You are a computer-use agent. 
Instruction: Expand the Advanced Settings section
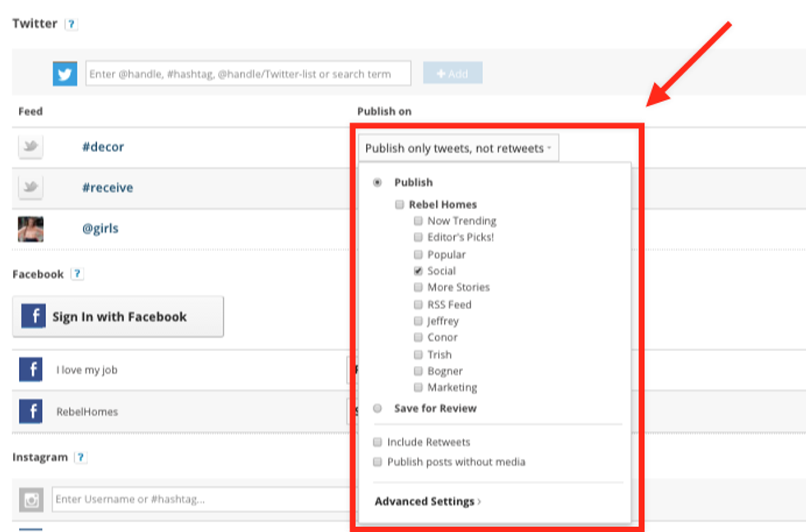coord(428,502)
